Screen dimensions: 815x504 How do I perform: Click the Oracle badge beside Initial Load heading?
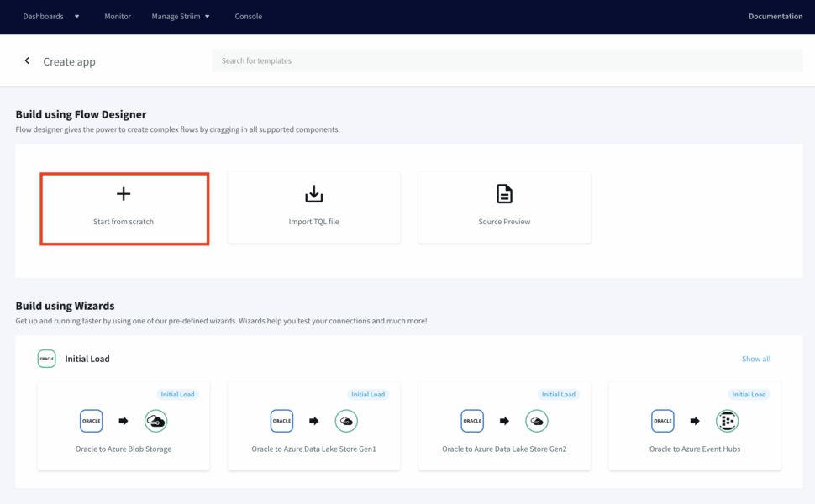click(x=46, y=358)
